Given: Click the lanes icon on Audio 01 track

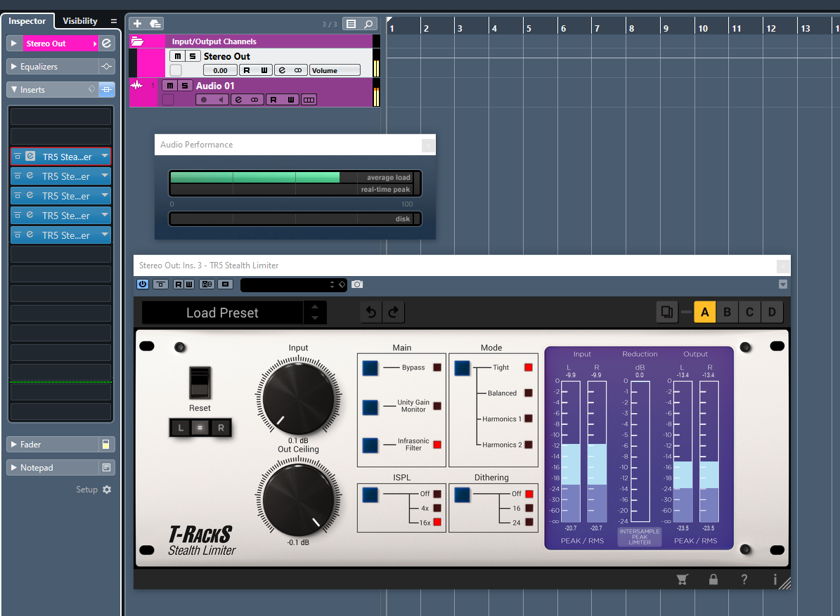Looking at the screenshot, I should [x=309, y=100].
